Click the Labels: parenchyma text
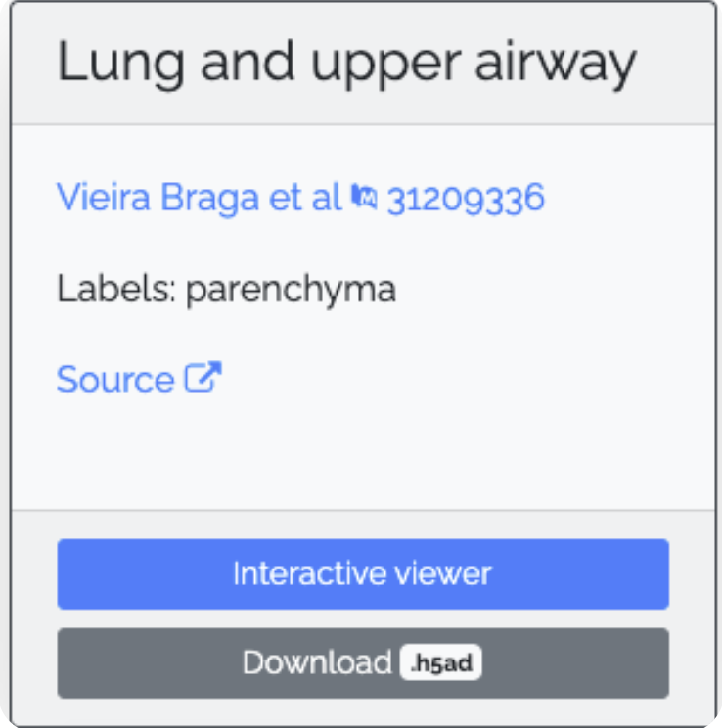The height and width of the screenshot is (728, 722). coord(226,290)
